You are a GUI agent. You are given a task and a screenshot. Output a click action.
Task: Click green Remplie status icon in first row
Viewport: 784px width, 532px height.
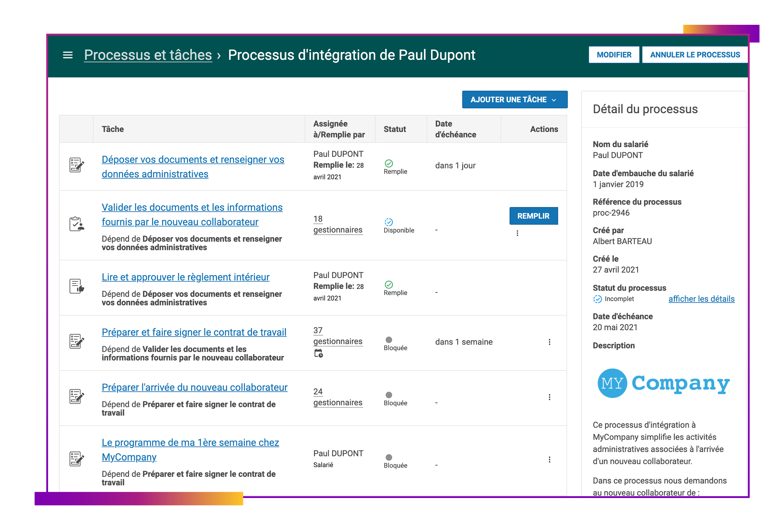coord(389,163)
